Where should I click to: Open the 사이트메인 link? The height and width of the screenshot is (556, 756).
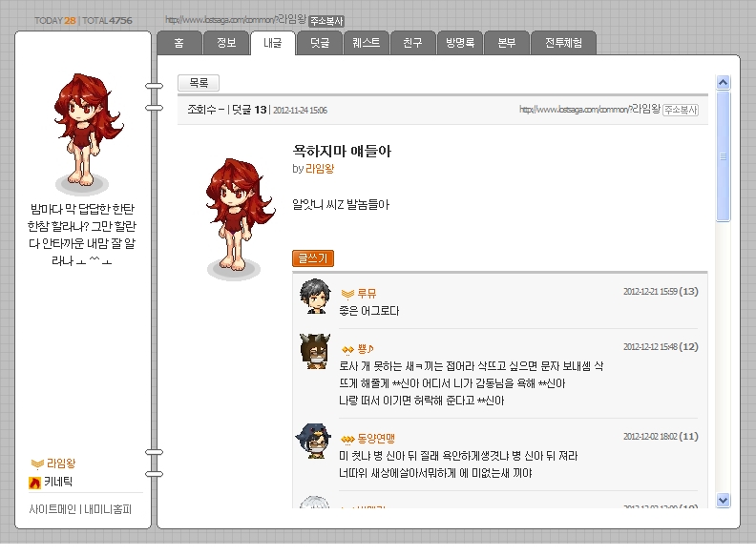click(x=52, y=509)
